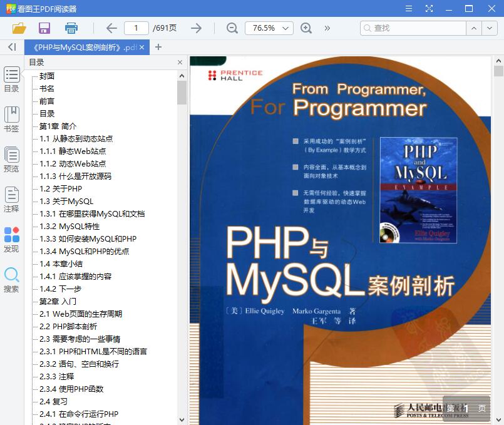Viewport: 504px width, 425px height.
Task: Select 2.4 复习 outline entry
Action: pos(53,402)
